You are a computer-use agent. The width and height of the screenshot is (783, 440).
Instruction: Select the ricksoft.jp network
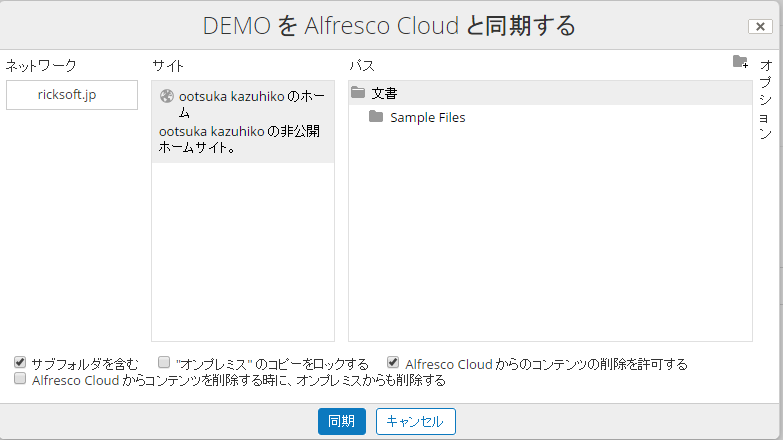coord(72,95)
